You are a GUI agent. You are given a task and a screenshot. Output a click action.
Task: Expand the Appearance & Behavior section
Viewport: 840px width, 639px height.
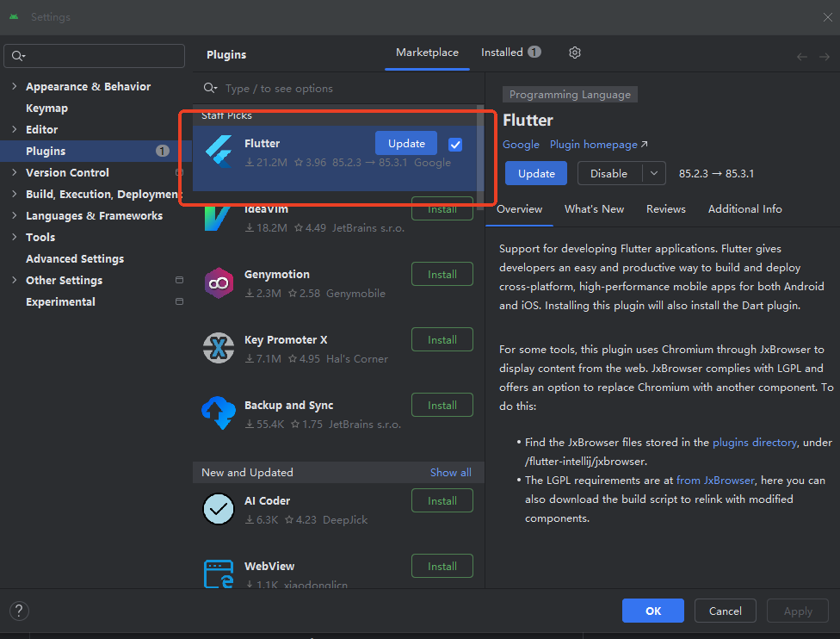tap(14, 87)
